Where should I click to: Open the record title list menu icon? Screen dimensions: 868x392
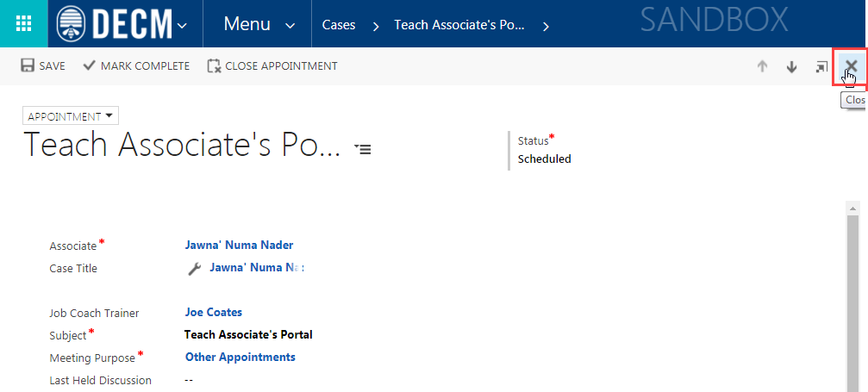coord(363,148)
